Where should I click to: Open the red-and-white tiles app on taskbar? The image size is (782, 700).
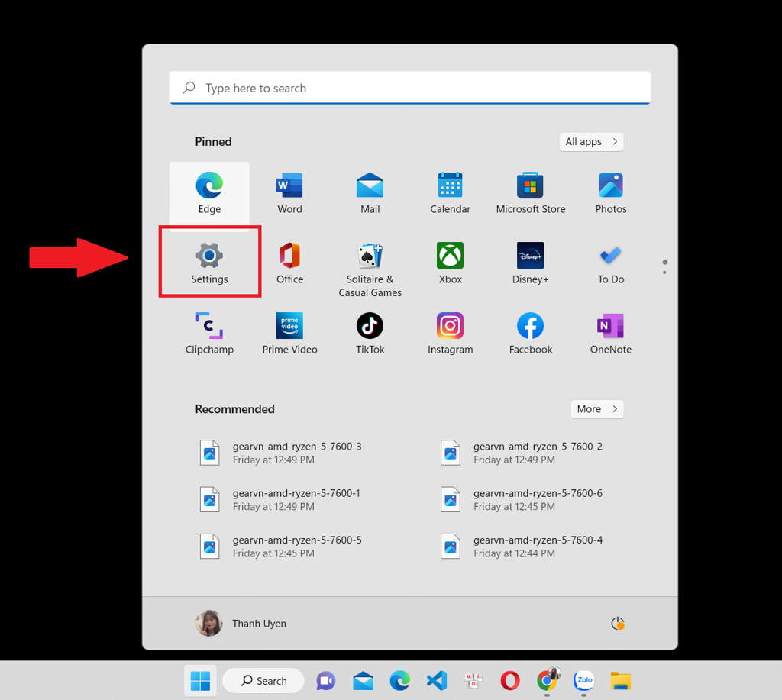point(473,681)
